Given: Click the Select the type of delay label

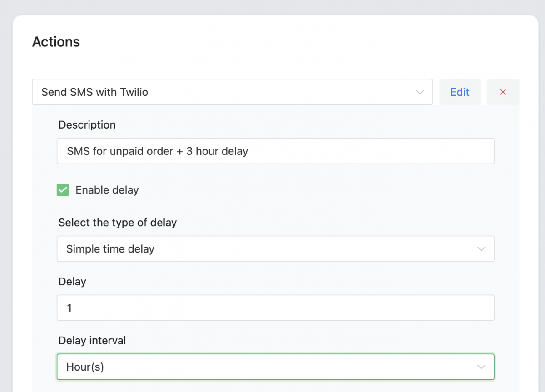Looking at the screenshot, I should (x=118, y=223).
